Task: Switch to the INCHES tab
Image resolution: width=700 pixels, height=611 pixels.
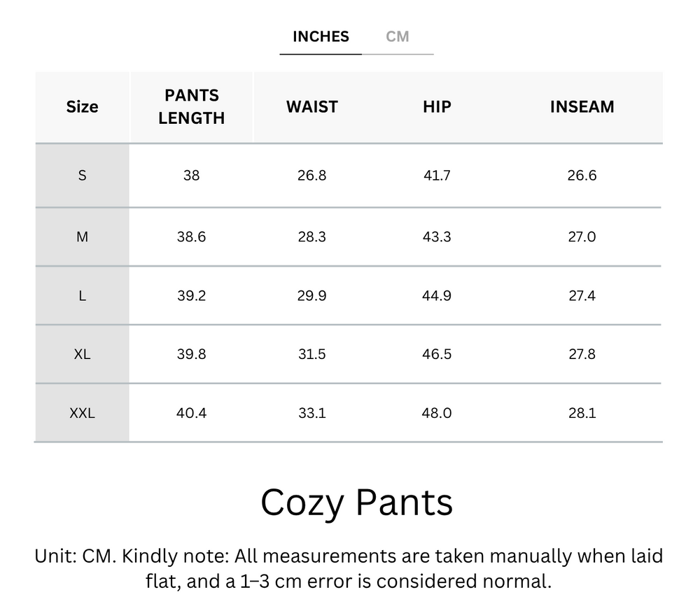Action: coord(321,37)
